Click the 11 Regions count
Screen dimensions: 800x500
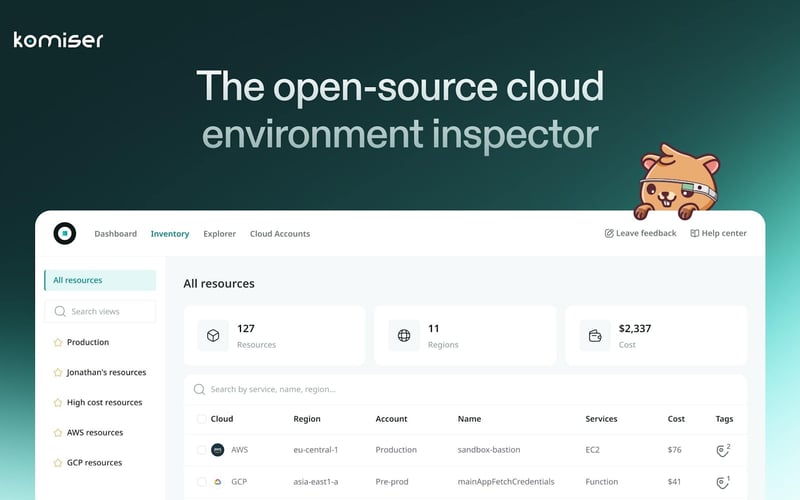click(x=434, y=329)
